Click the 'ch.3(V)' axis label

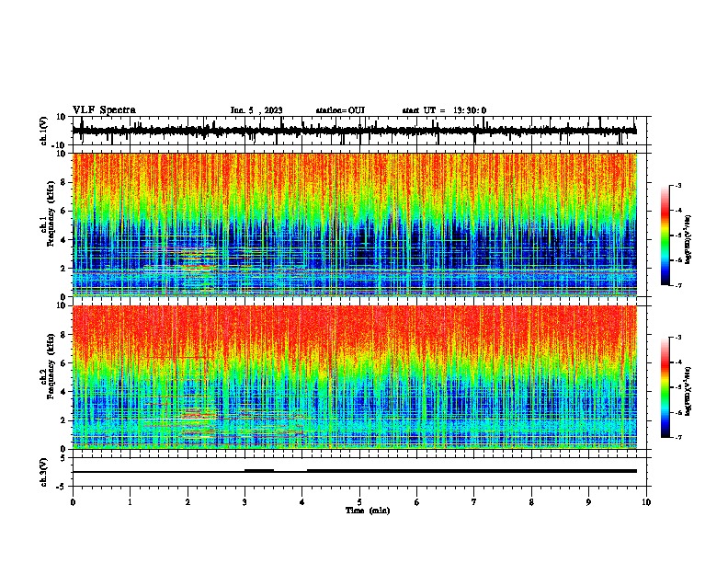coord(44,473)
